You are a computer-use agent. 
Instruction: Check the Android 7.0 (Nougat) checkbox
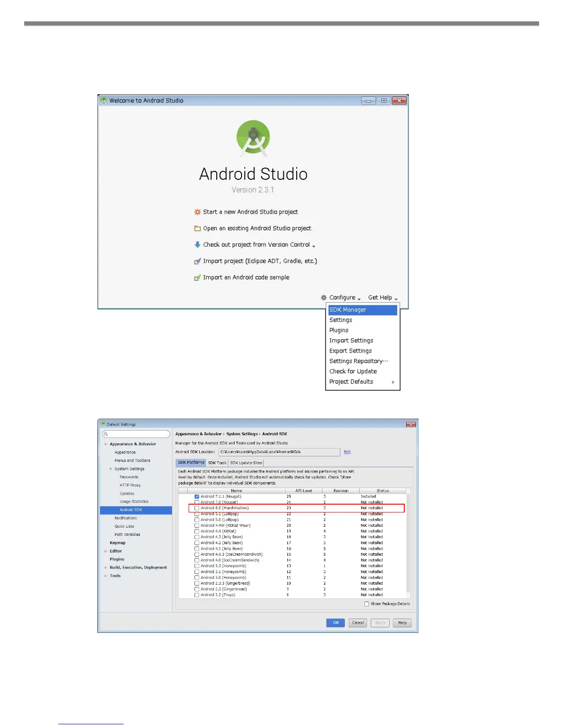click(x=197, y=502)
